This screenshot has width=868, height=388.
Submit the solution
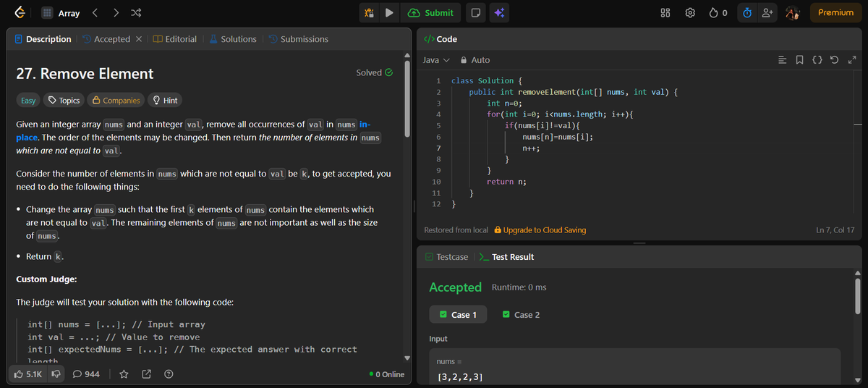tap(431, 13)
